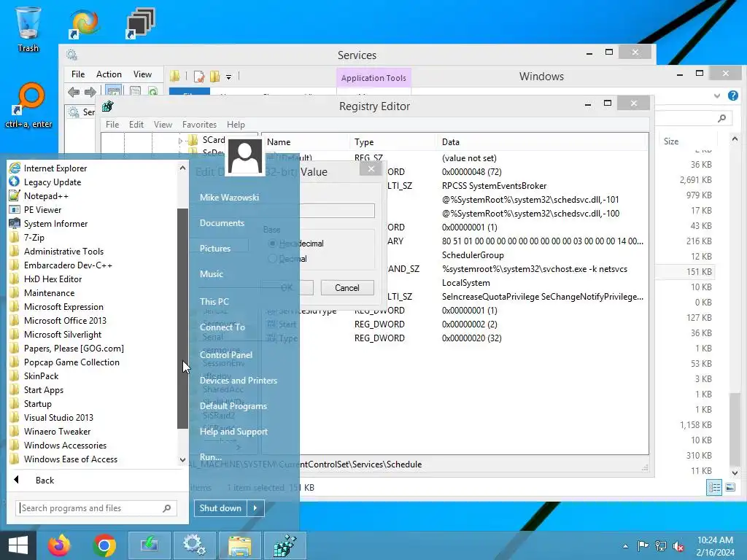Expand the Explorer ribbon chevron
The height and width of the screenshot is (560, 747).
pyautogui.click(x=717, y=96)
